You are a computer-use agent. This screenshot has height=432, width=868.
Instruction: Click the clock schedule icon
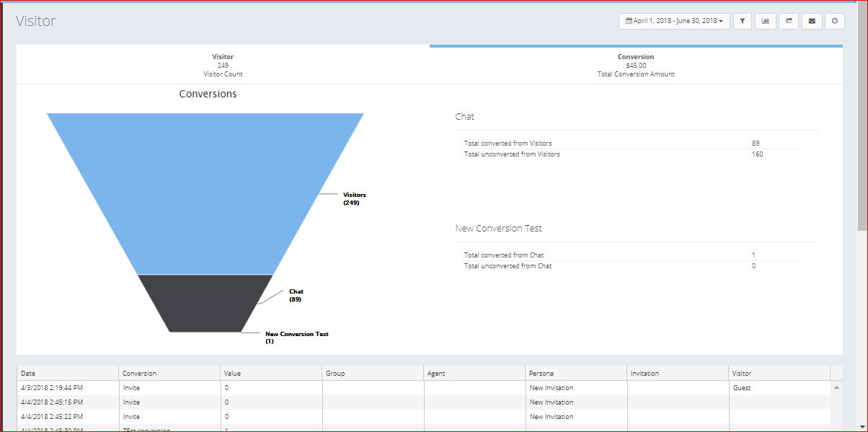click(x=835, y=21)
